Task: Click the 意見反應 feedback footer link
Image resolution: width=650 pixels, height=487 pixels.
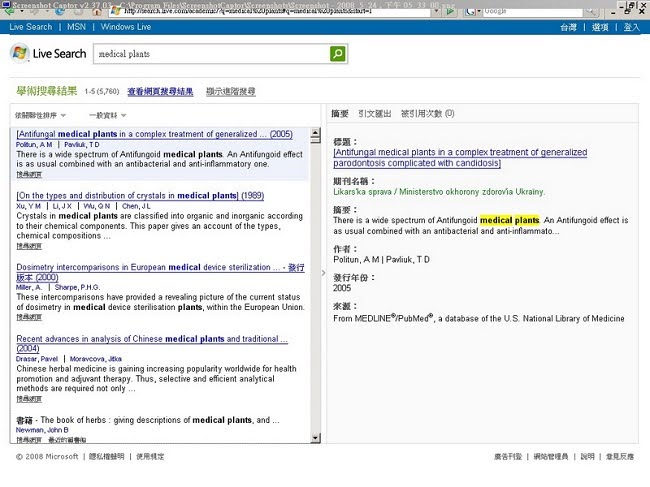Action: click(620, 457)
